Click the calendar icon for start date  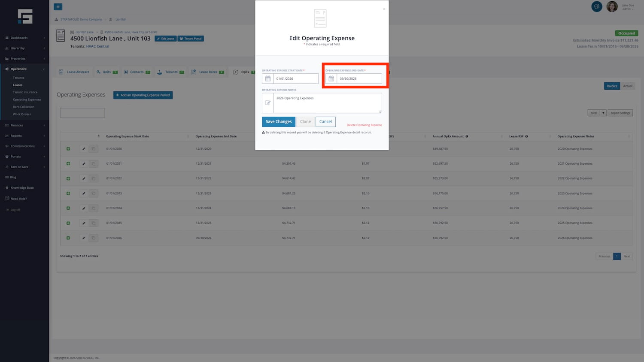point(268,78)
